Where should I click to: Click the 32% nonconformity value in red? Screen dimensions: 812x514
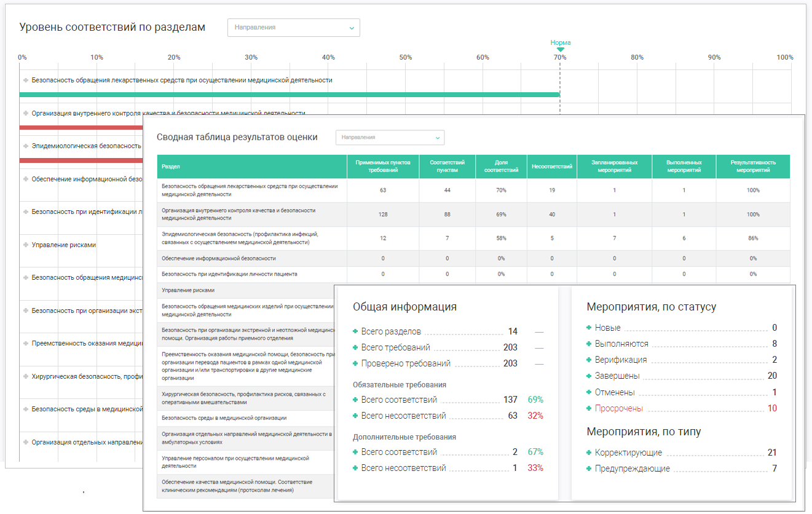(535, 416)
